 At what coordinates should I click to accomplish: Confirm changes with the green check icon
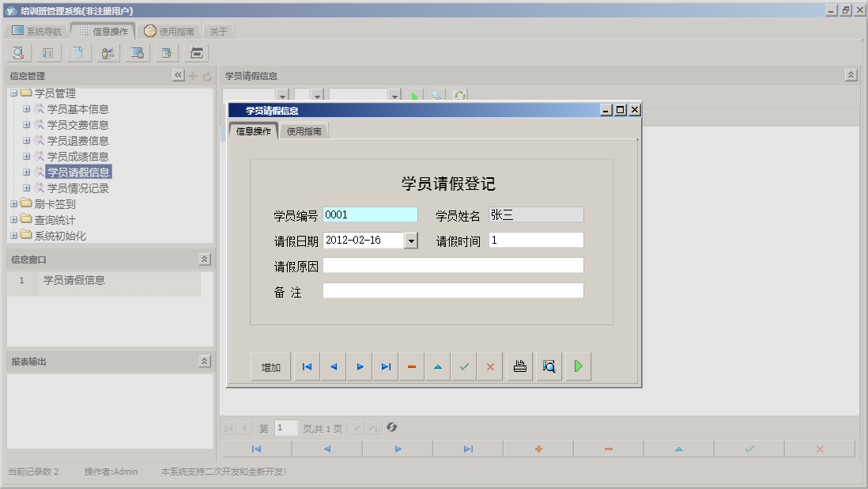pos(463,366)
